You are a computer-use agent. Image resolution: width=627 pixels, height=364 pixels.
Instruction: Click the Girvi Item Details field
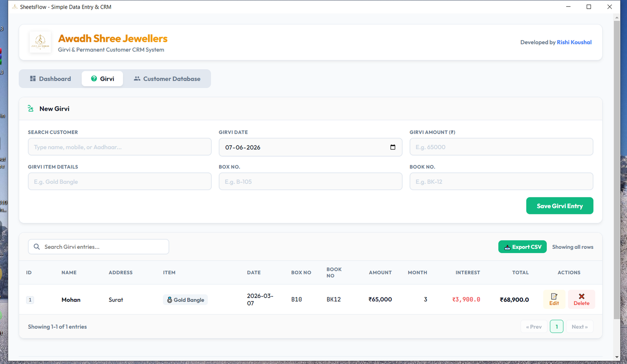[120, 181]
